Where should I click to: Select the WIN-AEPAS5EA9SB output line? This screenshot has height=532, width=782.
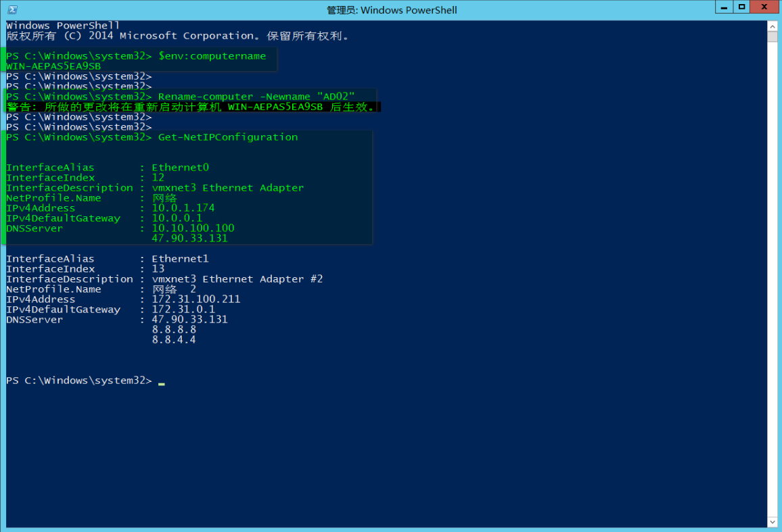pyautogui.click(x=53, y=66)
